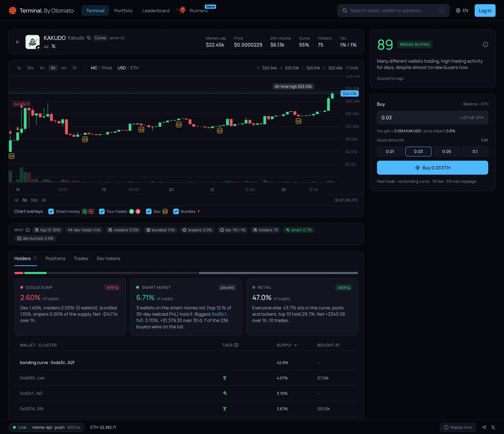Select the All chart range
504x434 pixels.
pyautogui.click(x=44, y=200)
